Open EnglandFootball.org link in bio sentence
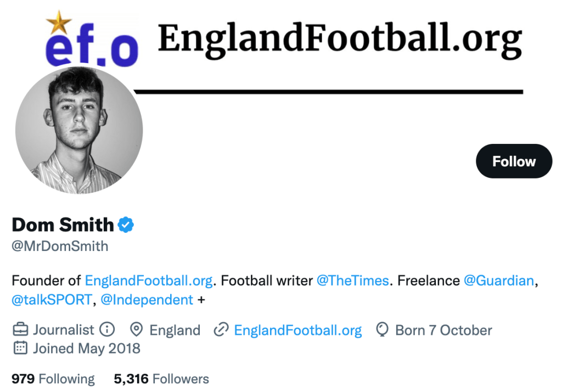The width and height of the screenshot is (562, 392). [x=148, y=281]
